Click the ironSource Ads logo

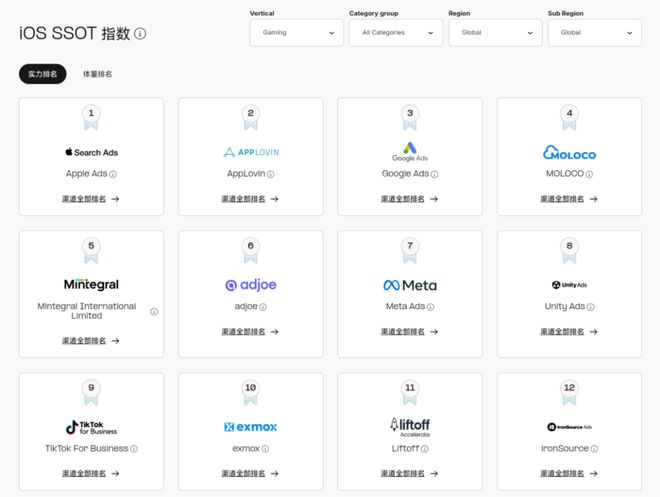570,427
